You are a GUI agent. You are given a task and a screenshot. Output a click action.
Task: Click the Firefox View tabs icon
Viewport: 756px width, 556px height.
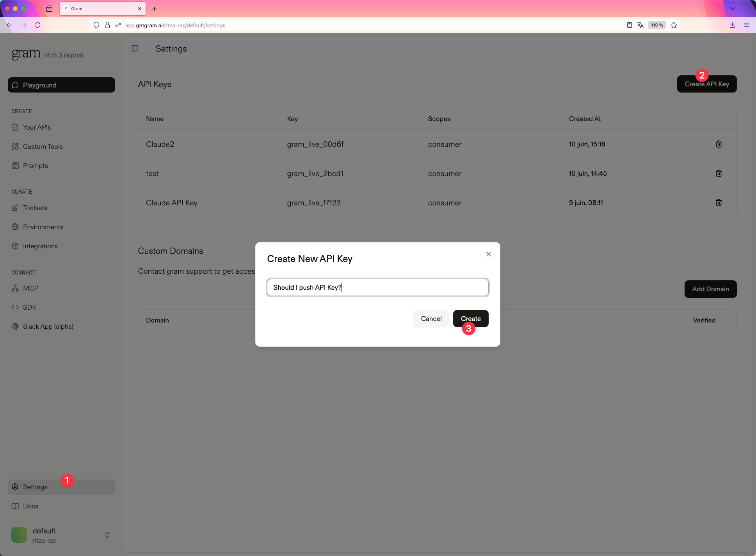[x=49, y=9]
